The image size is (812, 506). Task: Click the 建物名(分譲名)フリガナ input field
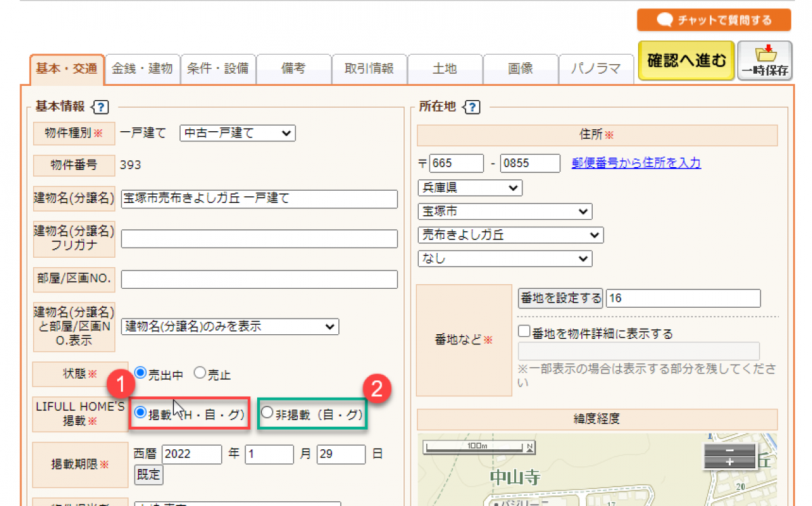pos(259,239)
